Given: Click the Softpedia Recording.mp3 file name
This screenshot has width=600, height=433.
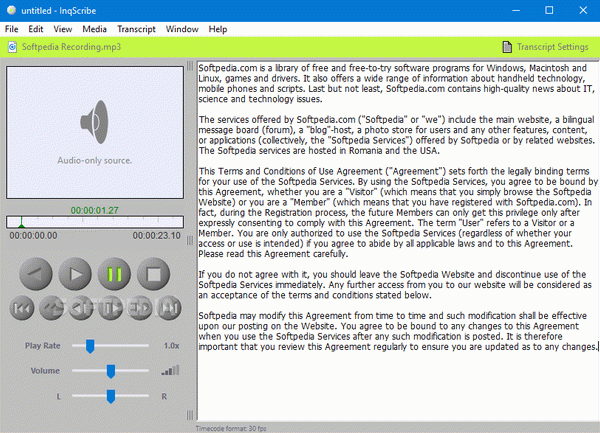Looking at the screenshot, I should (x=71, y=47).
